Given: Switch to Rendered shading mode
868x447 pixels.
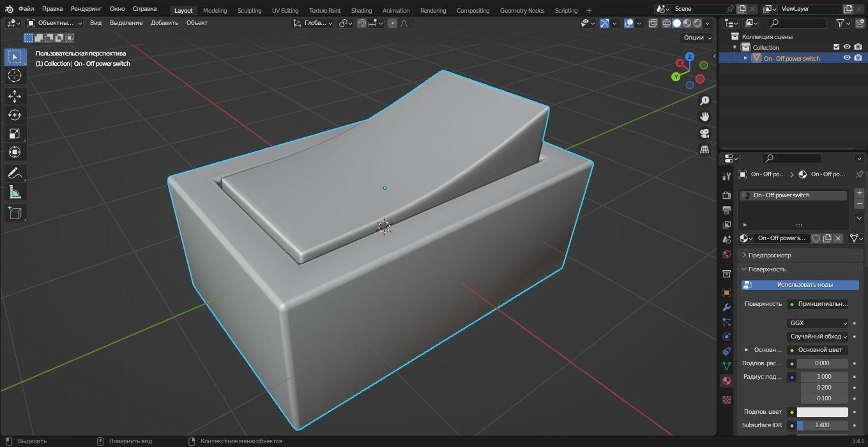Looking at the screenshot, I should pos(697,23).
